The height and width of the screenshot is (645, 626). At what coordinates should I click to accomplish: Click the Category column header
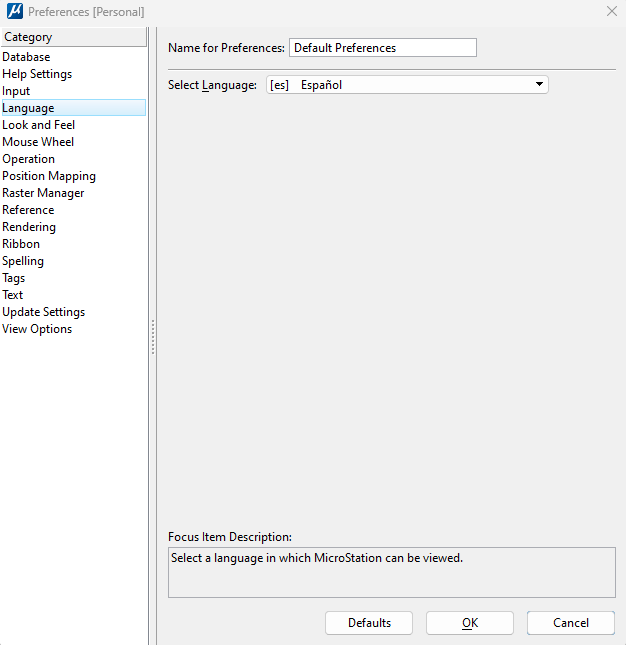tap(74, 37)
